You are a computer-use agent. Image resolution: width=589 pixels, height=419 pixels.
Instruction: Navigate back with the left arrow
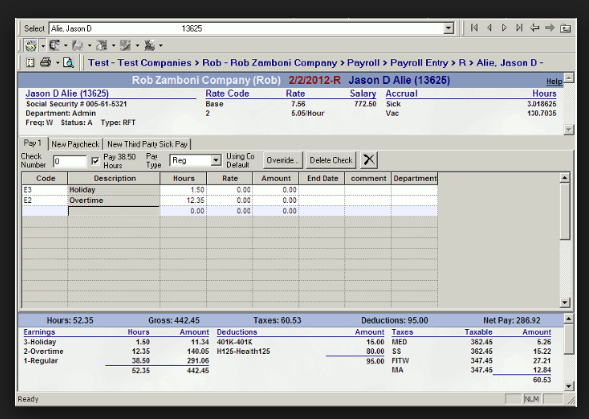534,28
